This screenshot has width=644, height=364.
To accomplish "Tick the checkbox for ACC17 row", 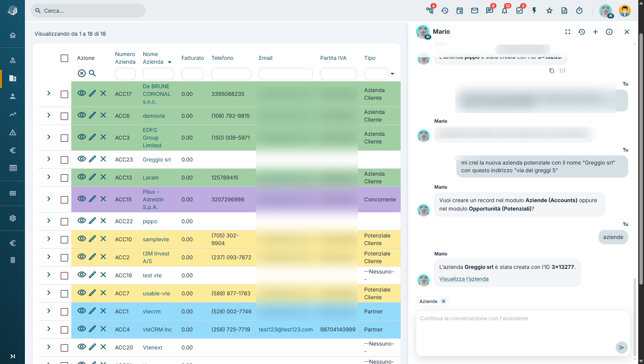I will pos(64,94).
